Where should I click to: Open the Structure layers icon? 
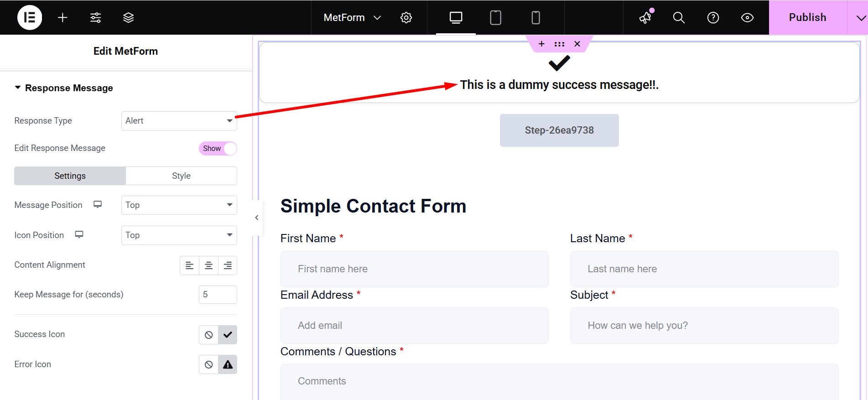[x=128, y=17]
